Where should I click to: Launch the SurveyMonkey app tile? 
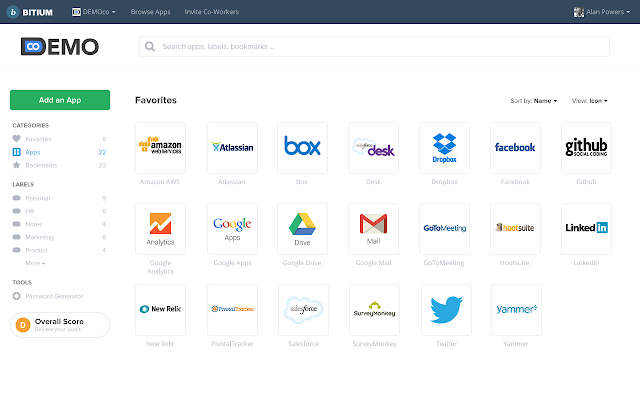[374, 310]
